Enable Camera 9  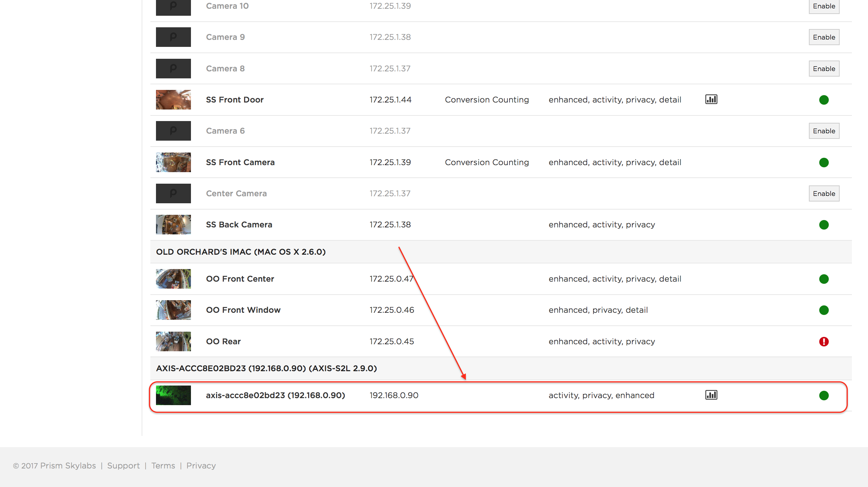[x=824, y=37]
